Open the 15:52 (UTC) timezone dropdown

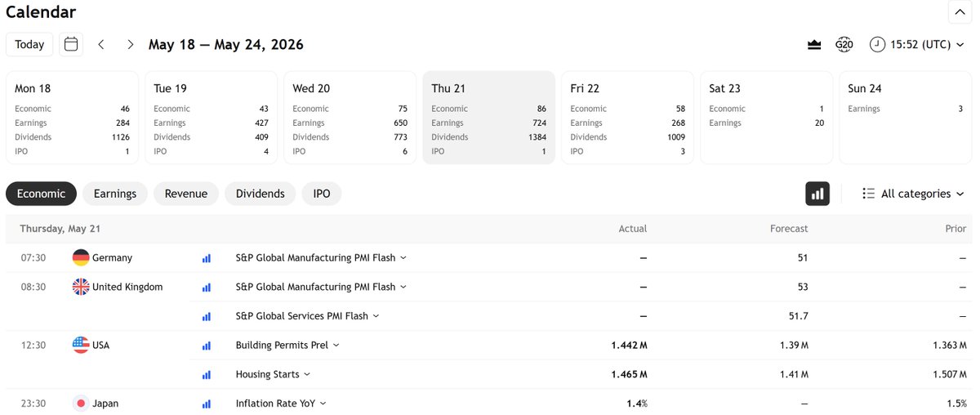[x=916, y=44]
